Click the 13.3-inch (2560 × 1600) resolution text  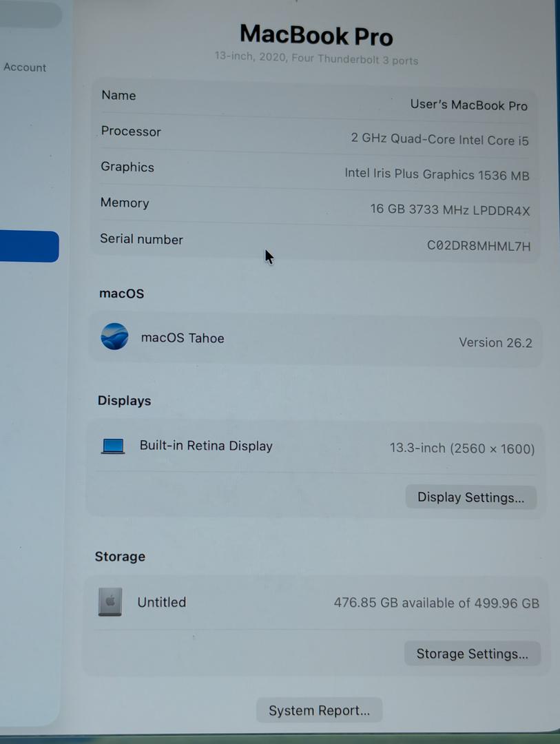[x=462, y=448]
